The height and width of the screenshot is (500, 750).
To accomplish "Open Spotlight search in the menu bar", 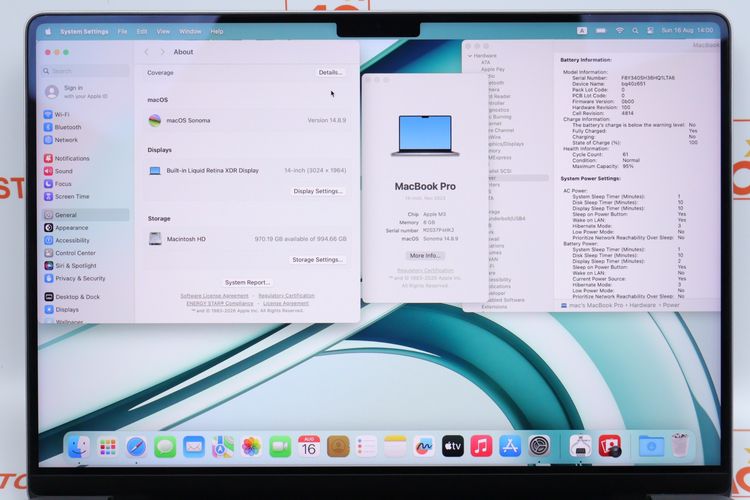I will coord(635,31).
